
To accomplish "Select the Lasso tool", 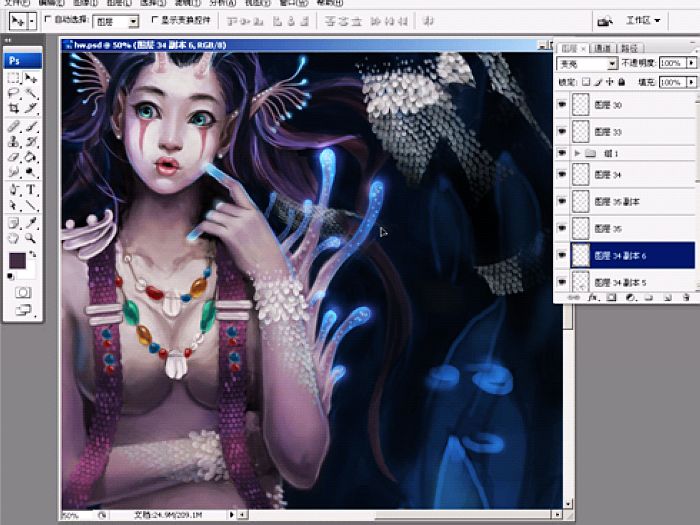I will (13, 93).
